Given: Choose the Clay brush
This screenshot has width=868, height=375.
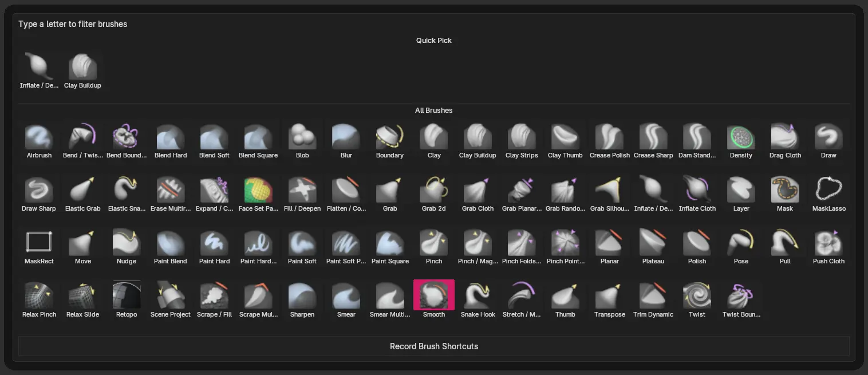Looking at the screenshot, I should click(x=434, y=141).
